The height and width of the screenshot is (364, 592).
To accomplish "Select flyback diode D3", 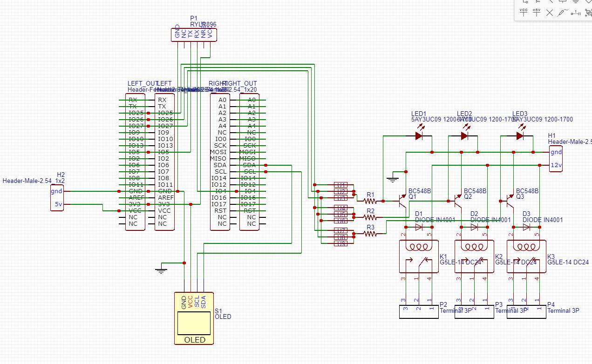I will tap(526, 227).
